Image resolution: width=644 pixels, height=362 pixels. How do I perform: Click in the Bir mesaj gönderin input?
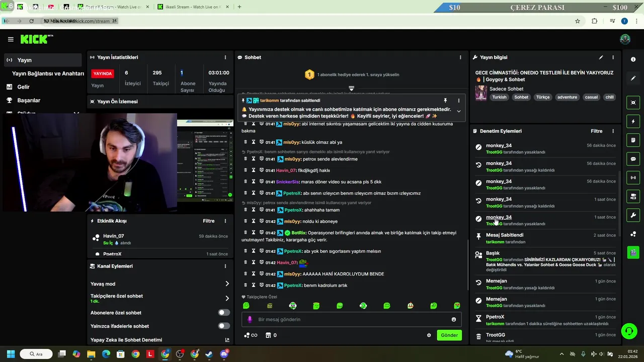click(352, 319)
